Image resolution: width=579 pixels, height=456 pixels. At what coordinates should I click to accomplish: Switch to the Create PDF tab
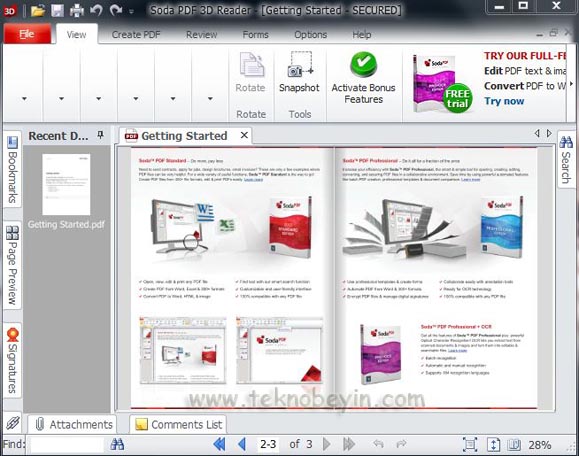[x=136, y=35]
